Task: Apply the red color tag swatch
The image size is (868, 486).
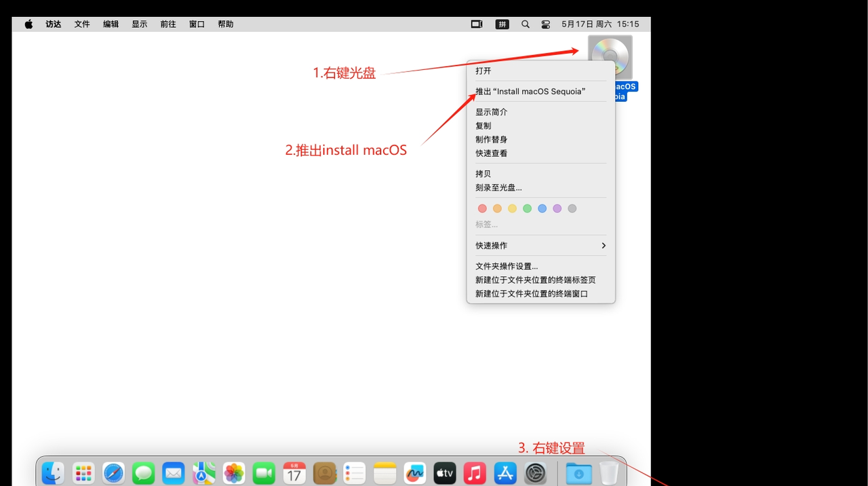Action: 482,208
